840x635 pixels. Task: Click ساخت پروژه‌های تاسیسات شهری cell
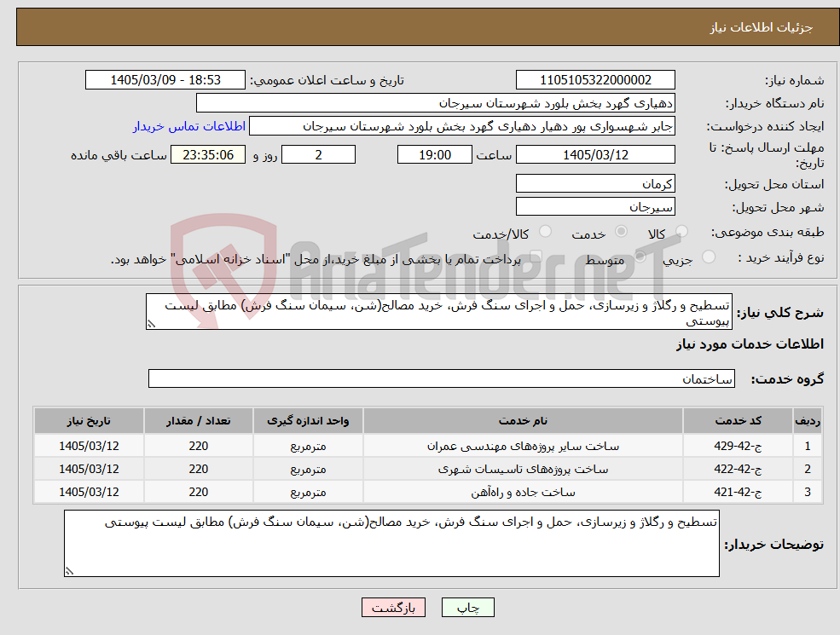523,469
